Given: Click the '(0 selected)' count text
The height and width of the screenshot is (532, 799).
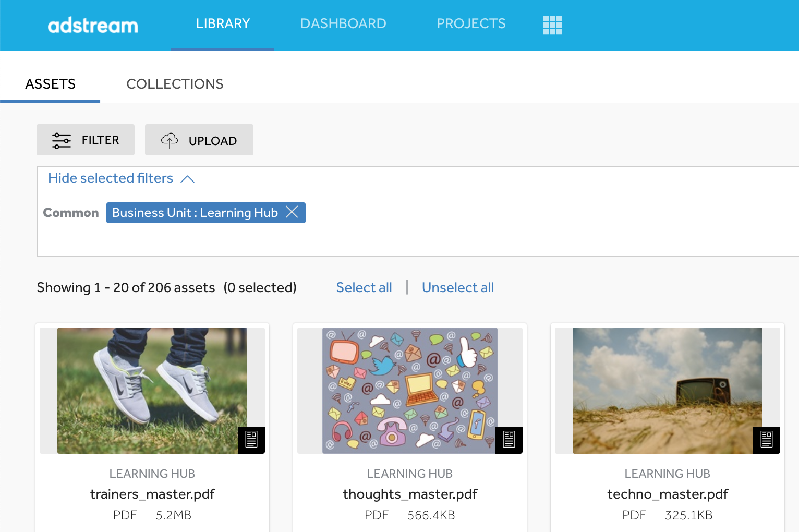Looking at the screenshot, I should pos(260,287).
